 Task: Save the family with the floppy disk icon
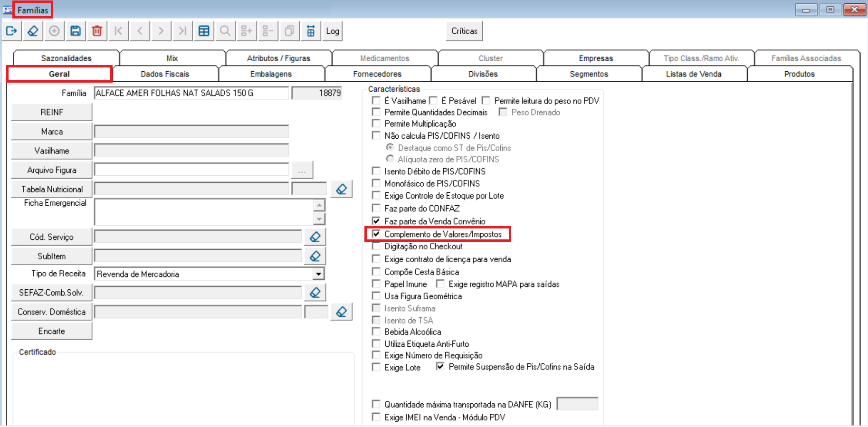[76, 31]
